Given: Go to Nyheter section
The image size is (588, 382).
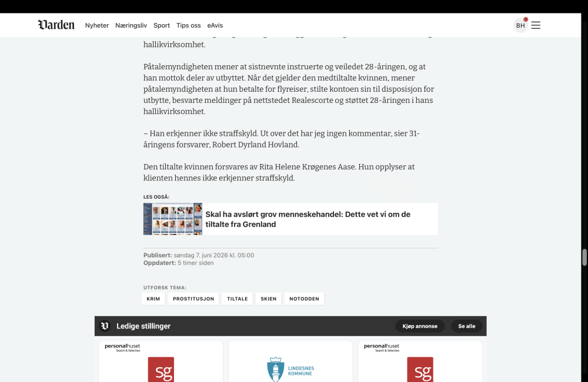Looking at the screenshot, I should [97, 25].
